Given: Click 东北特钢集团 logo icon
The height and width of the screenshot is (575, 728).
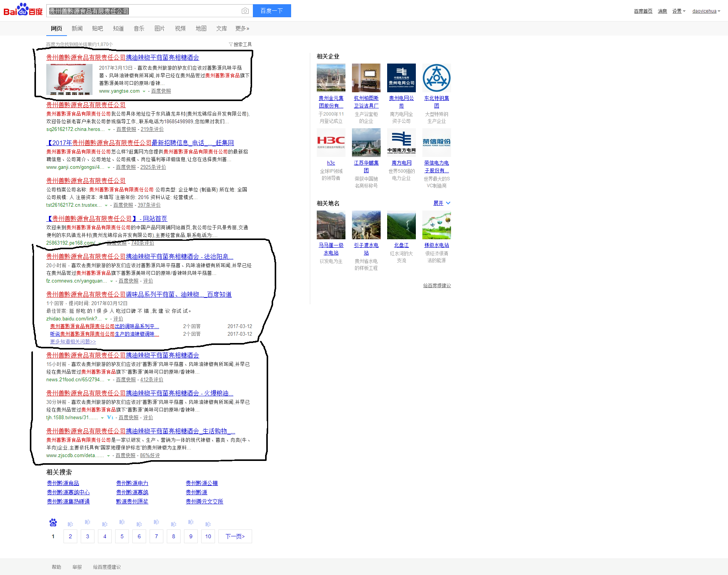Looking at the screenshot, I should pyautogui.click(x=436, y=78).
